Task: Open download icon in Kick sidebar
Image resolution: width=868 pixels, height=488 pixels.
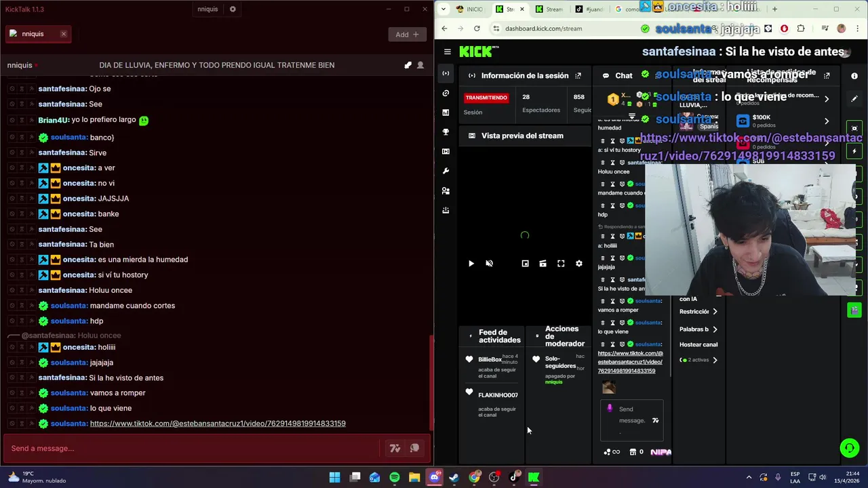Action: [446, 211]
